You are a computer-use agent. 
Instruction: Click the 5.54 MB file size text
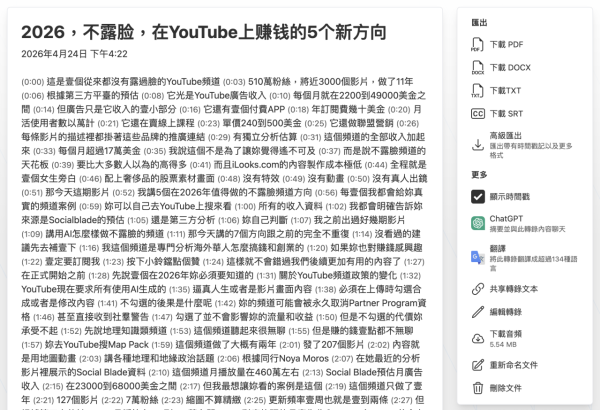tap(503, 345)
